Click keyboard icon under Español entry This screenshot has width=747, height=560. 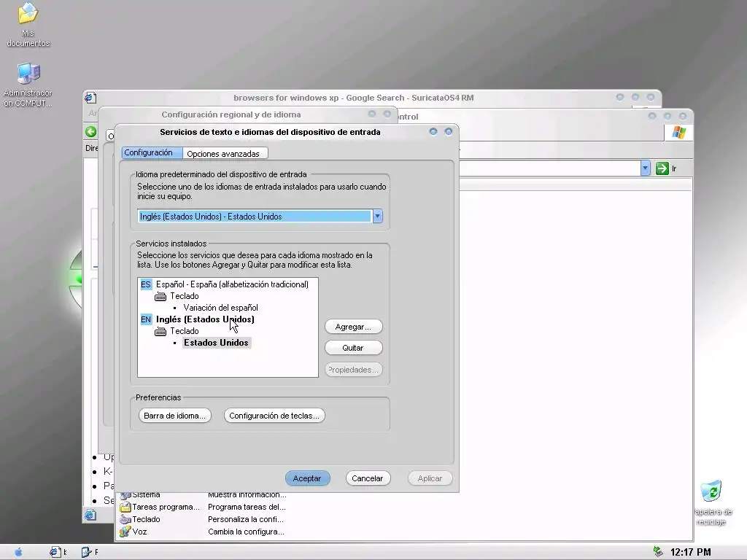[x=160, y=296]
